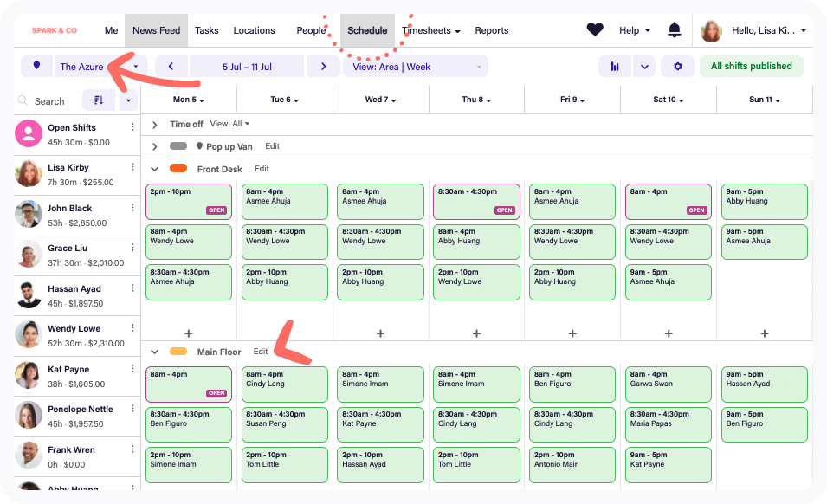Add a Front Desk shift on Saturday

click(669, 333)
